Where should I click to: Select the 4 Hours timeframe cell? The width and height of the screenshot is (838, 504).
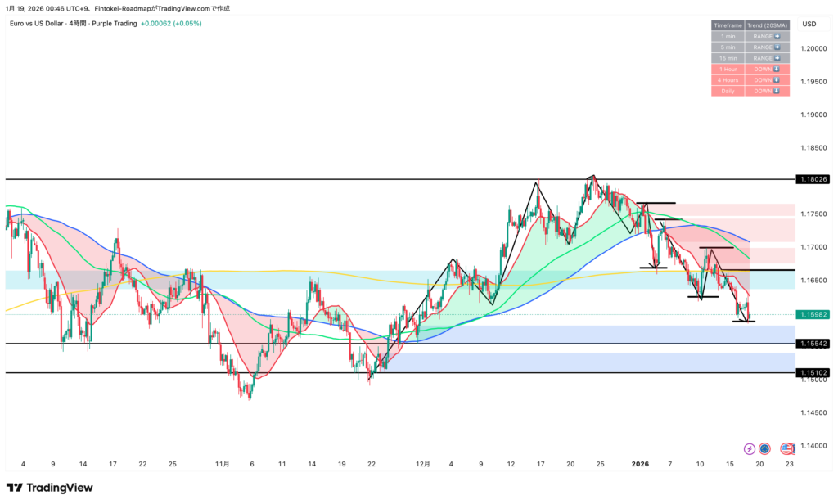[728, 80]
